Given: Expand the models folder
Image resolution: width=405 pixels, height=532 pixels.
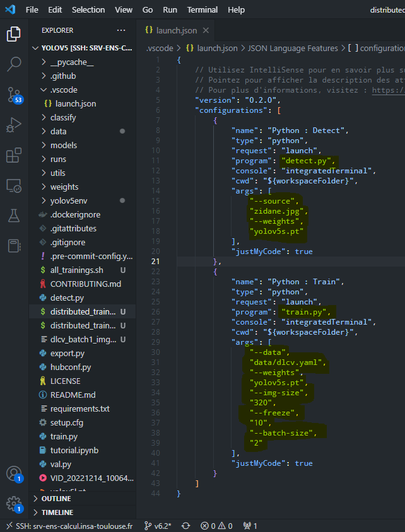Looking at the screenshot, I should (x=83, y=145).
